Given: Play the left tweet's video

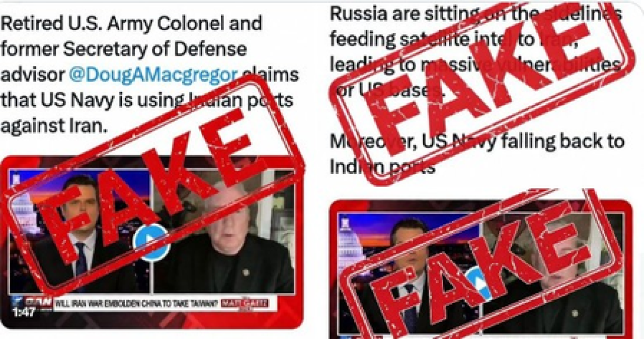Looking at the screenshot, I should tap(150, 242).
